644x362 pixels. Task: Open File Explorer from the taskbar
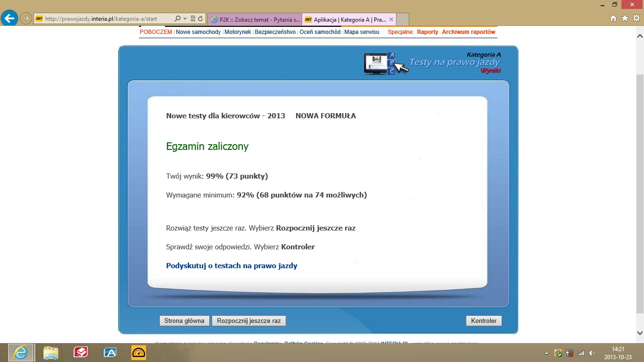50,353
